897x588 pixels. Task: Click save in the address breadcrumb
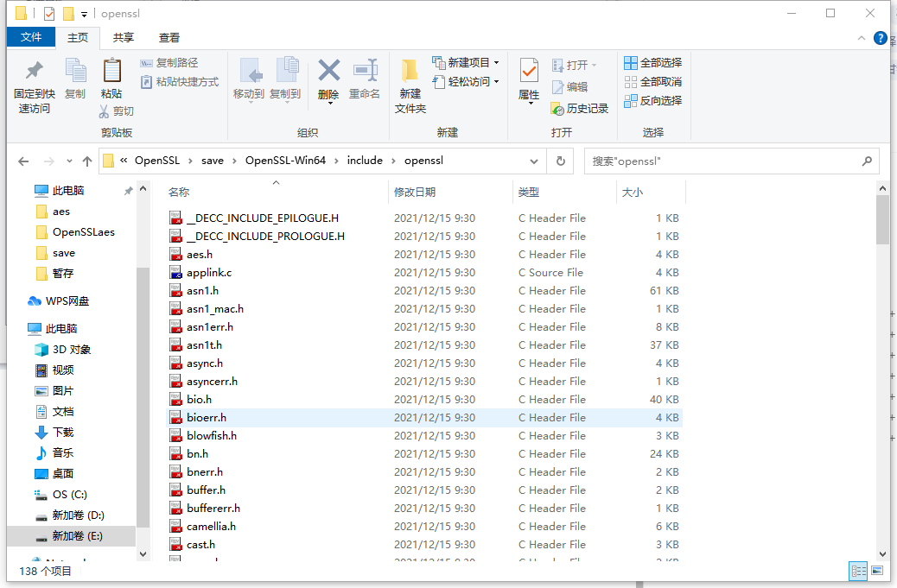213,161
